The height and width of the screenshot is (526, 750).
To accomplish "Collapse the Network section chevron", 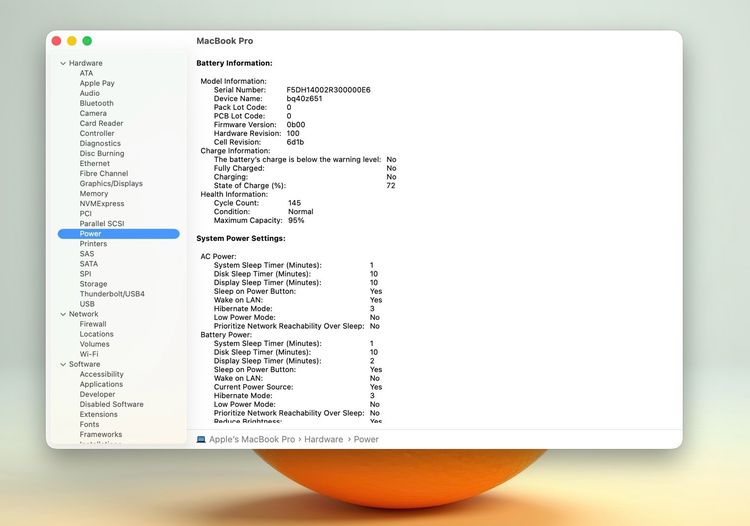I will [x=63, y=314].
